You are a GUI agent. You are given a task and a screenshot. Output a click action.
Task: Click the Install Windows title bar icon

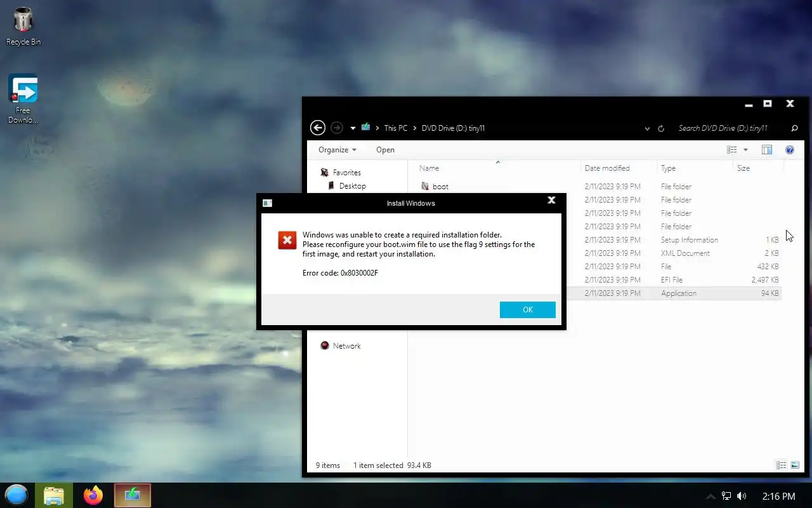[267, 203]
